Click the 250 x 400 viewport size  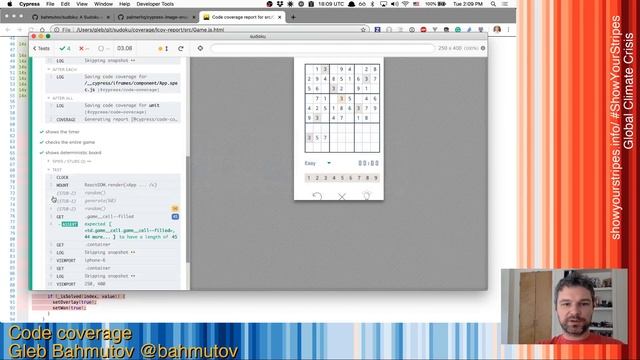pos(458,48)
